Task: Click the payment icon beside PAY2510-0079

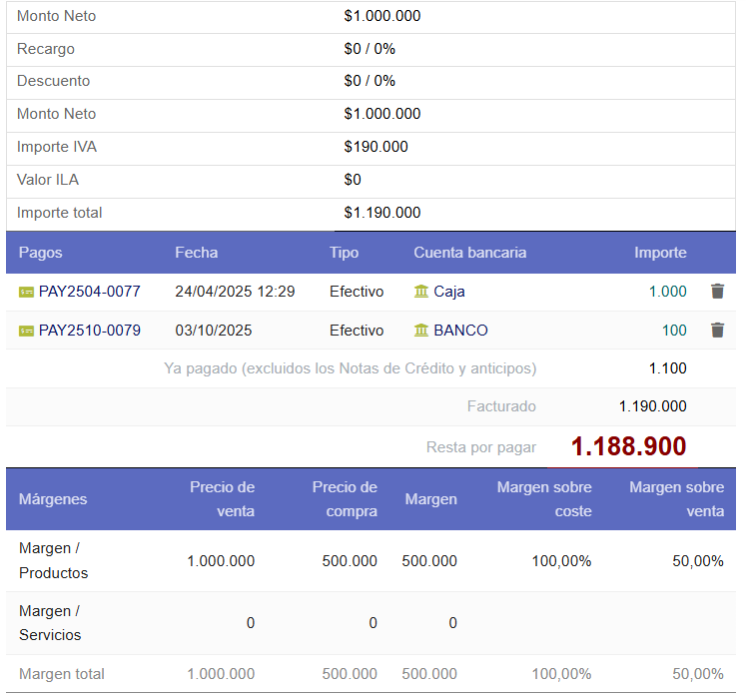Action: point(26,331)
